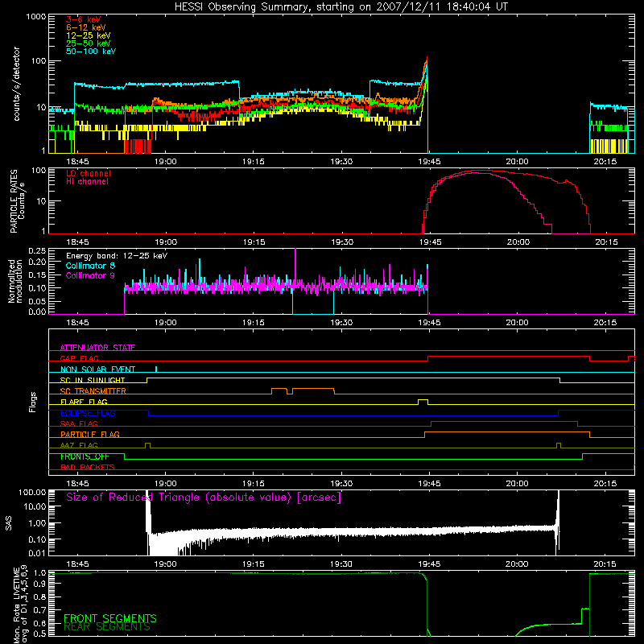Select the SC_IN_SUNLIGHT flag label

pyautogui.click(x=93, y=380)
